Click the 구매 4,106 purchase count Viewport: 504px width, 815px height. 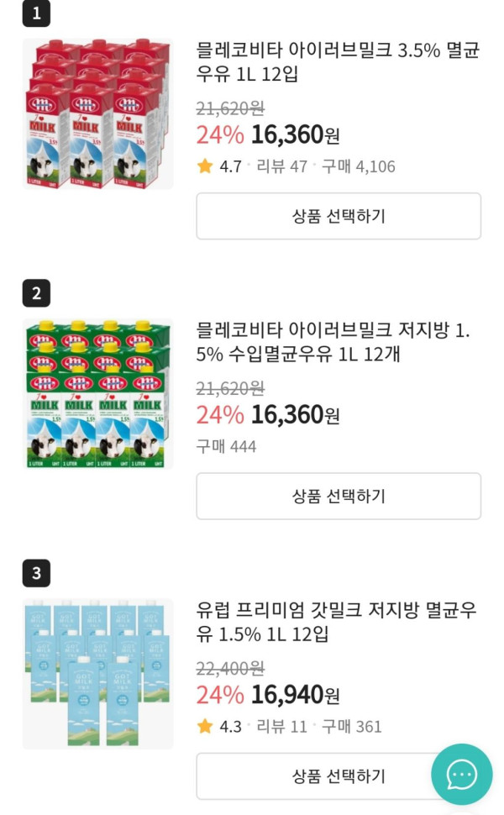tap(358, 166)
